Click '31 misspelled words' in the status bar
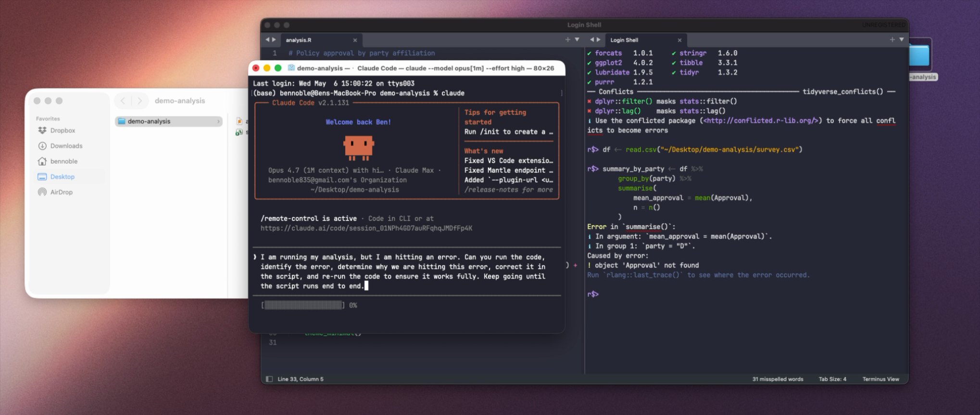 778,379
